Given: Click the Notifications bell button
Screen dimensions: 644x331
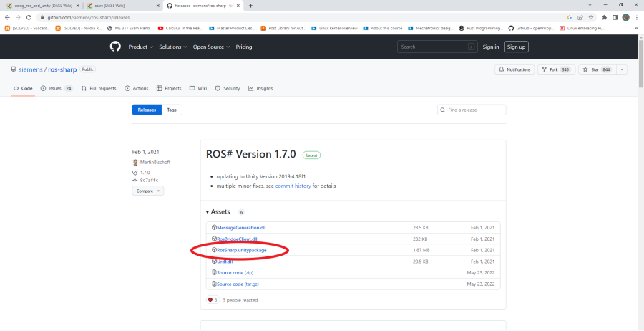Looking at the screenshot, I should [x=514, y=70].
